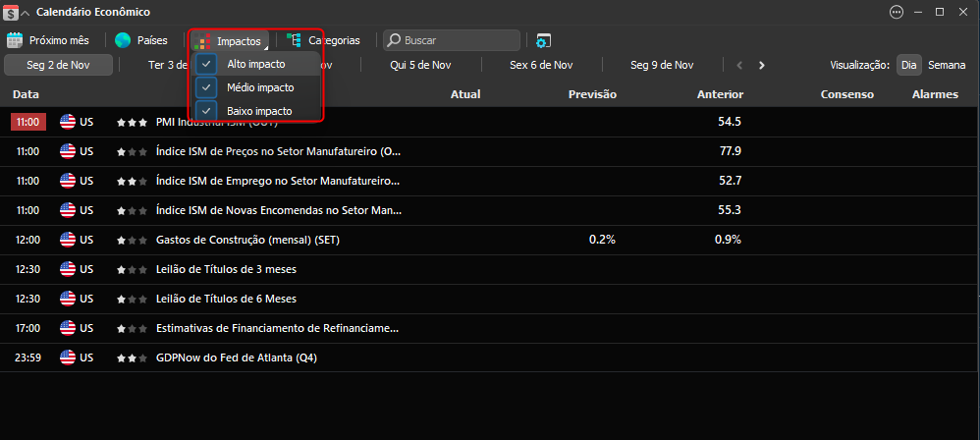The height and width of the screenshot is (440, 980).
Task: Click the 12:00 time cell
Action: coord(28,240)
